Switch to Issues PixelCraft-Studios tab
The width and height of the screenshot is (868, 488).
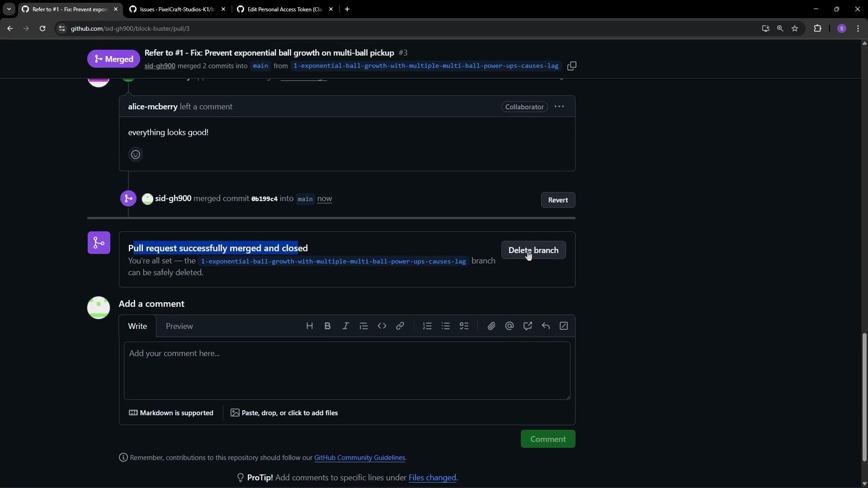[176, 9]
